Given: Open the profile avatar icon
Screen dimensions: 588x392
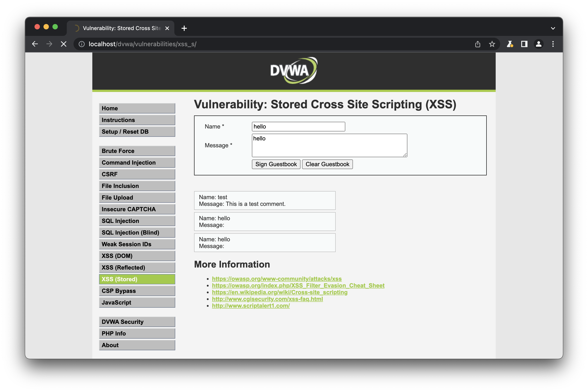Looking at the screenshot, I should click(538, 44).
